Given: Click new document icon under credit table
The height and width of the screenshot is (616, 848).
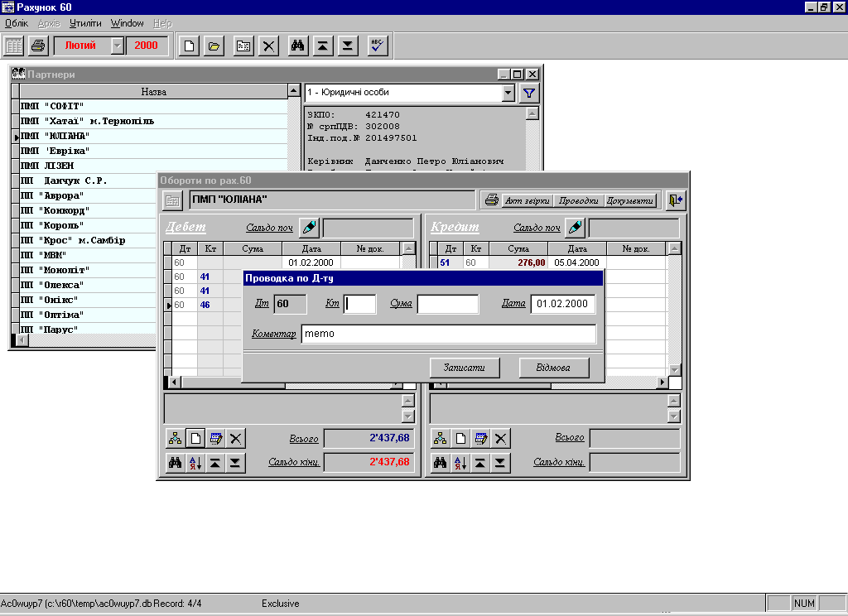Looking at the screenshot, I should (x=460, y=439).
